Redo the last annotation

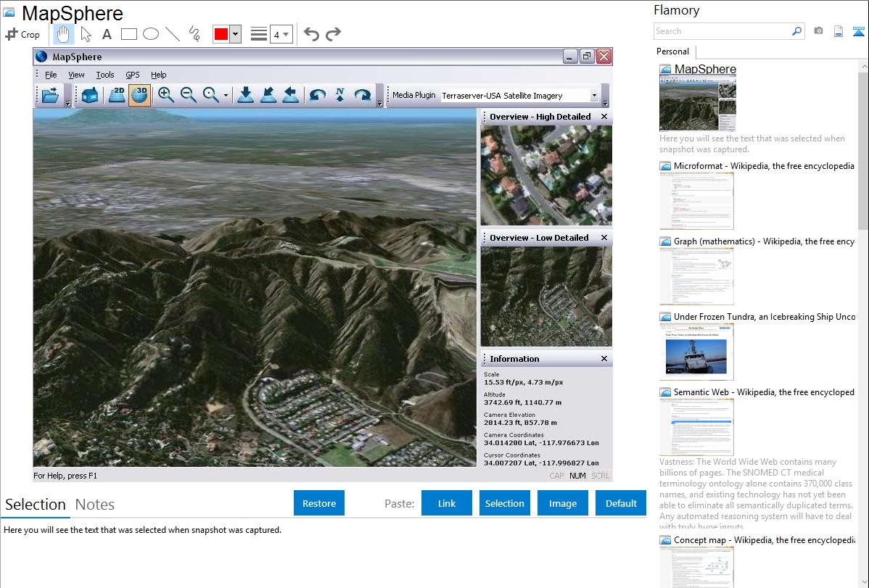point(333,34)
